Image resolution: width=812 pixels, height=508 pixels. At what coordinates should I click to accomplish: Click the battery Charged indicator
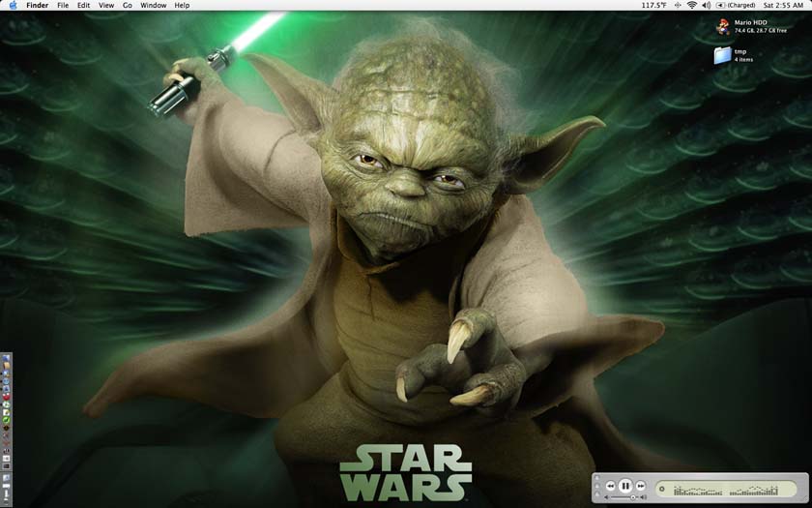736,5
